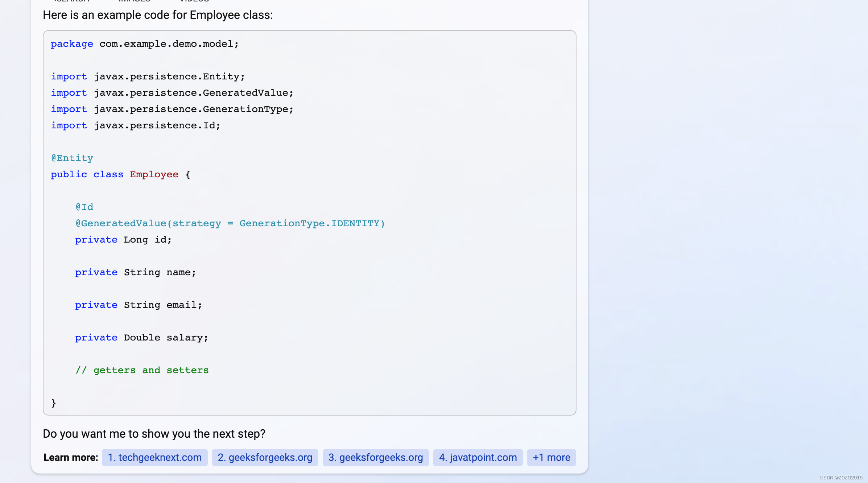Open the third geeksforgeeks.org source link
The height and width of the screenshot is (483, 868).
(x=376, y=457)
